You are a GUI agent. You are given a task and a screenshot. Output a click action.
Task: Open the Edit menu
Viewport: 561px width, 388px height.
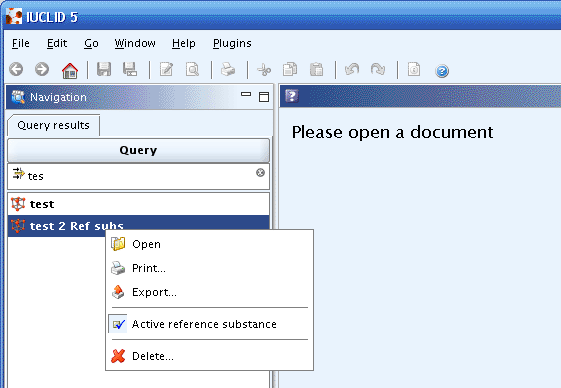pyautogui.click(x=57, y=43)
